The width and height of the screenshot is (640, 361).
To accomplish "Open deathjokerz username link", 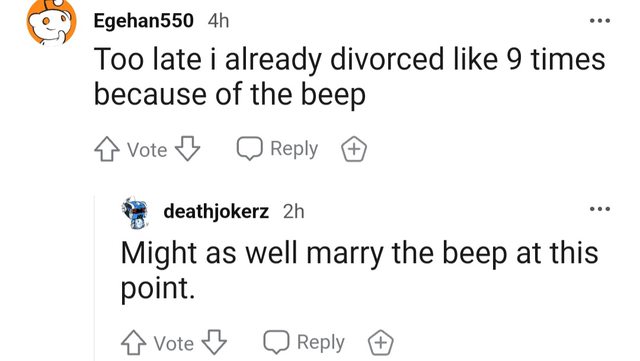I will pos(216,212).
